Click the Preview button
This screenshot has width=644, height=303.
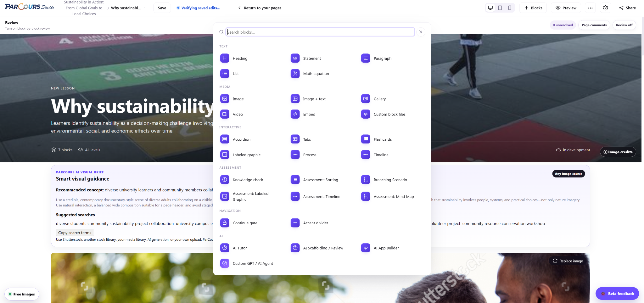pos(566,8)
